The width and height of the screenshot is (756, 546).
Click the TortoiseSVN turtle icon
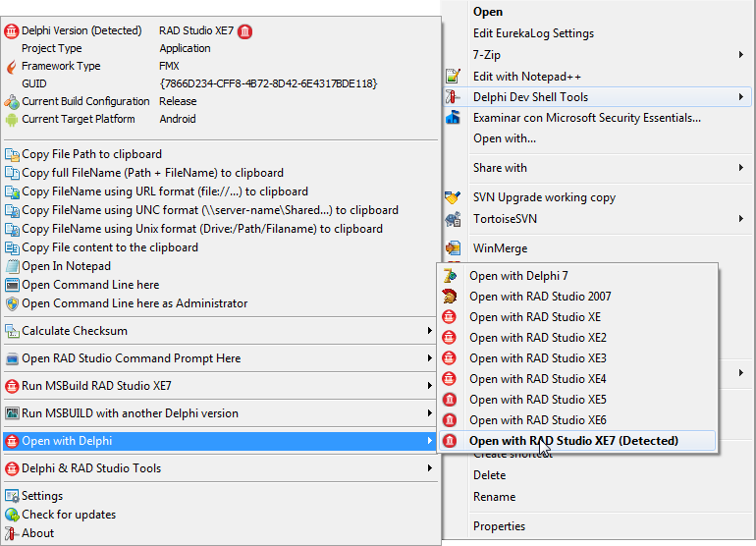(x=453, y=219)
